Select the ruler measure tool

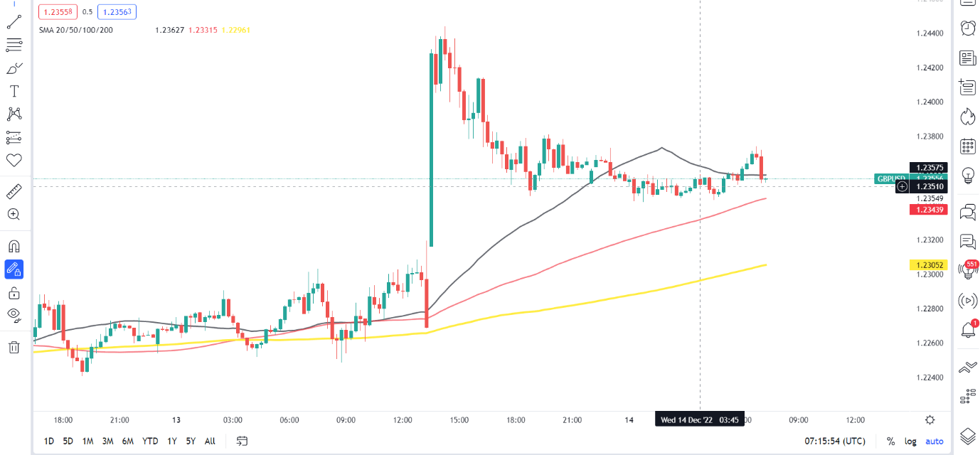pyautogui.click(x=14, y=191)
